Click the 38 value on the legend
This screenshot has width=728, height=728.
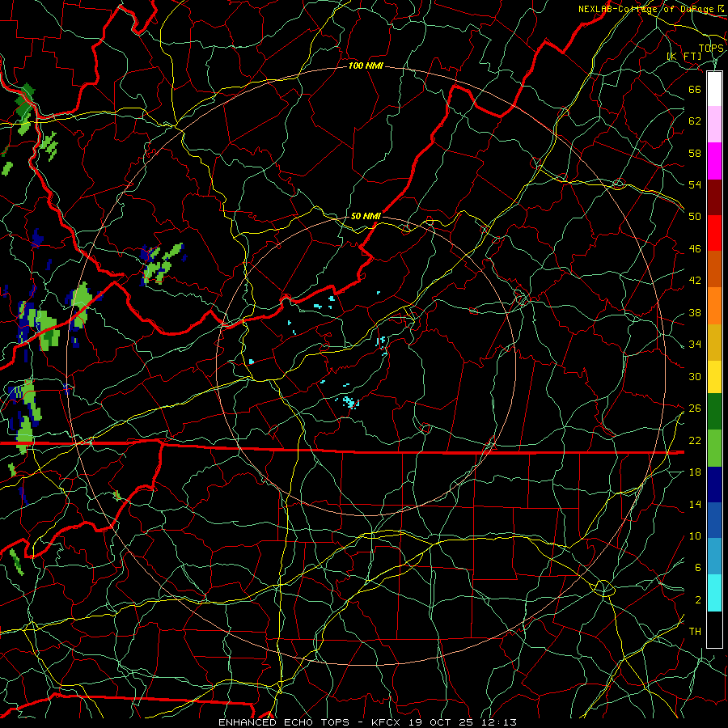pyautogui.click(x=695, y=312)
